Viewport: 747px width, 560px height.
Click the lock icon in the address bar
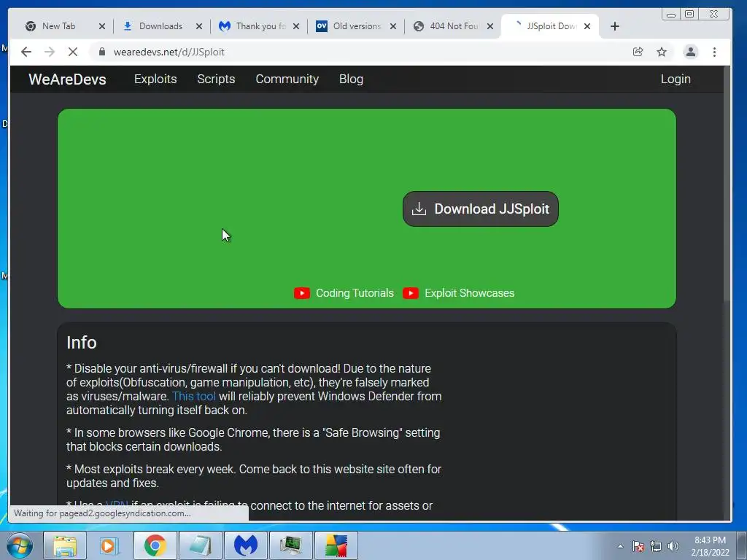click(101, 52)
